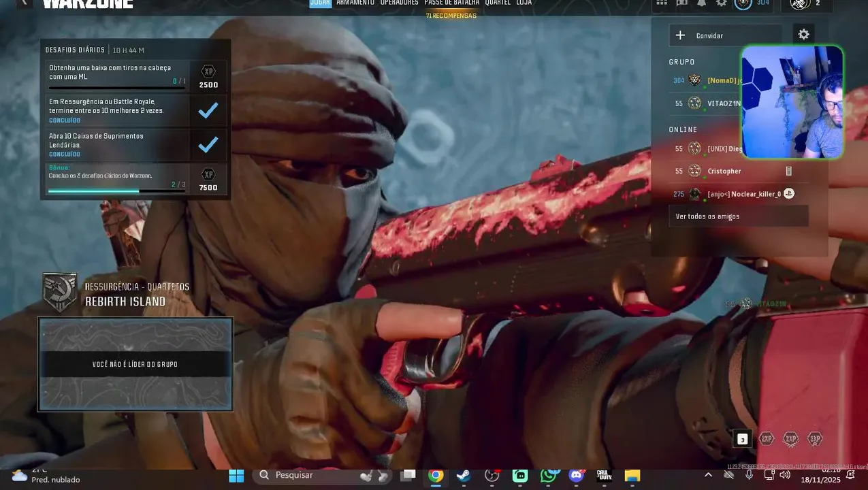Click the Convidar invite button
Image resolution: width=868 pixels, height=490 pixels.
pos(726,35)
